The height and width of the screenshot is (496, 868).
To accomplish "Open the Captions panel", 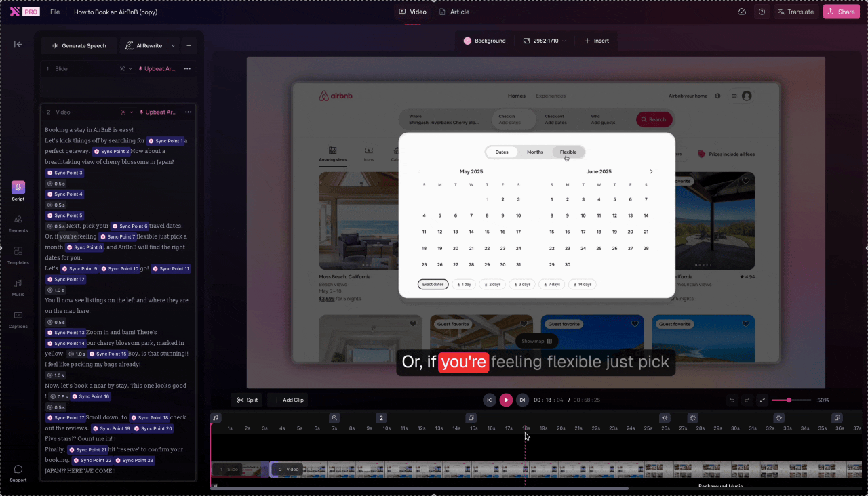I will coord(18,316).
